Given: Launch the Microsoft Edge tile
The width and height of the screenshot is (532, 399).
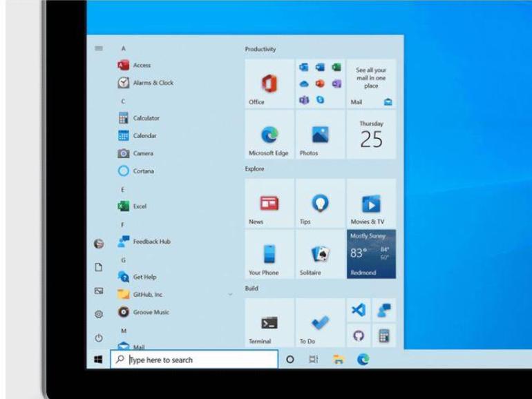Looking at the screenshot, I should (x=269, y=135).
